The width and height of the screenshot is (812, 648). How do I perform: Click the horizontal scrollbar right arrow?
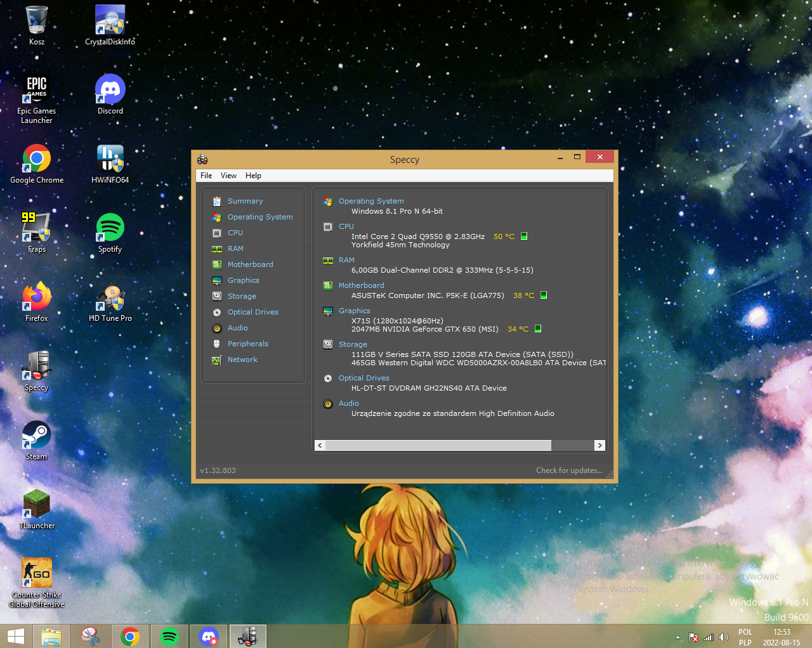(x=599, y=445)
